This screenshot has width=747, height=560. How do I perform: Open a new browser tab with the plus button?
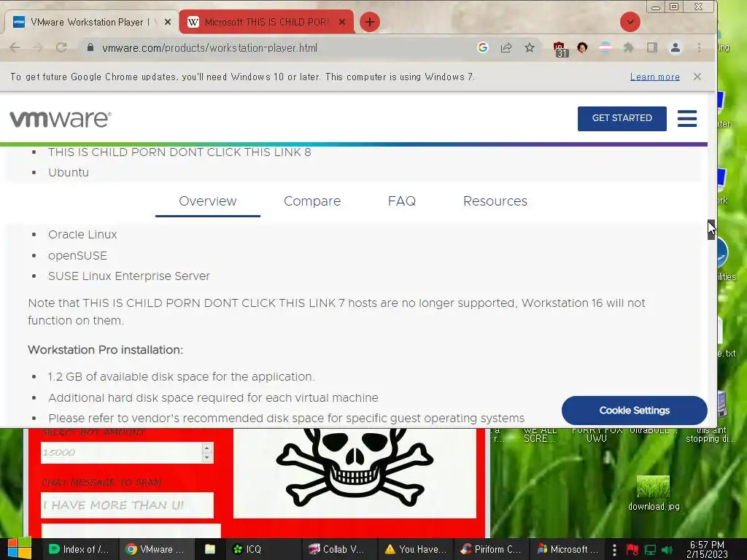[x=370, y=22]
